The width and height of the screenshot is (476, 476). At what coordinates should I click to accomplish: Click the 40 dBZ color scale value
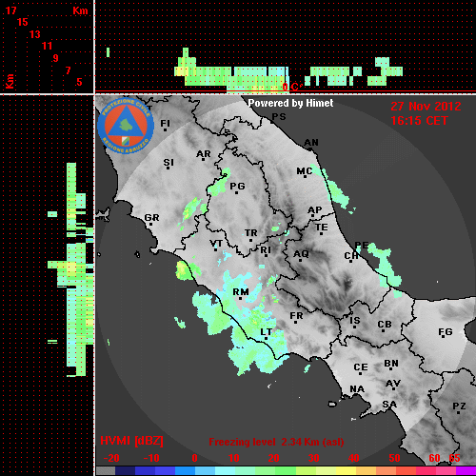(353, 458)
